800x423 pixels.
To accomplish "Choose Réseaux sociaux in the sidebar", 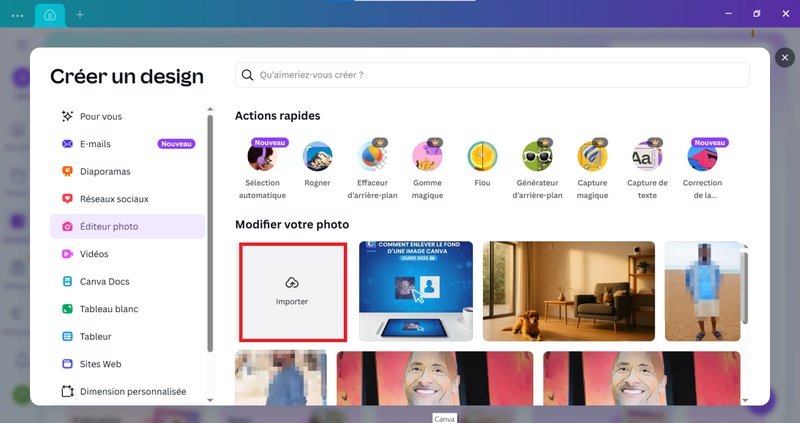I will tap(128, 199).
